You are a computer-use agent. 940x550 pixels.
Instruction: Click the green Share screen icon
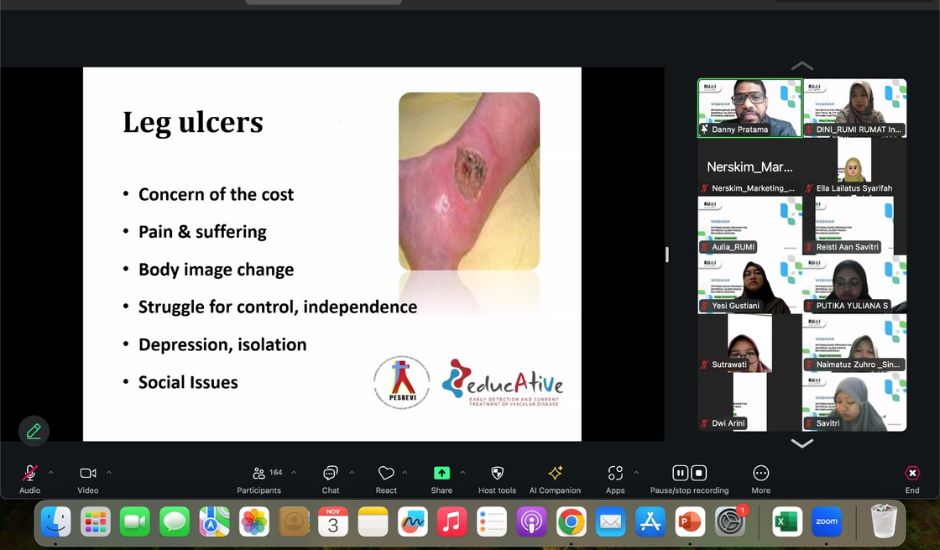pos(441,473)
